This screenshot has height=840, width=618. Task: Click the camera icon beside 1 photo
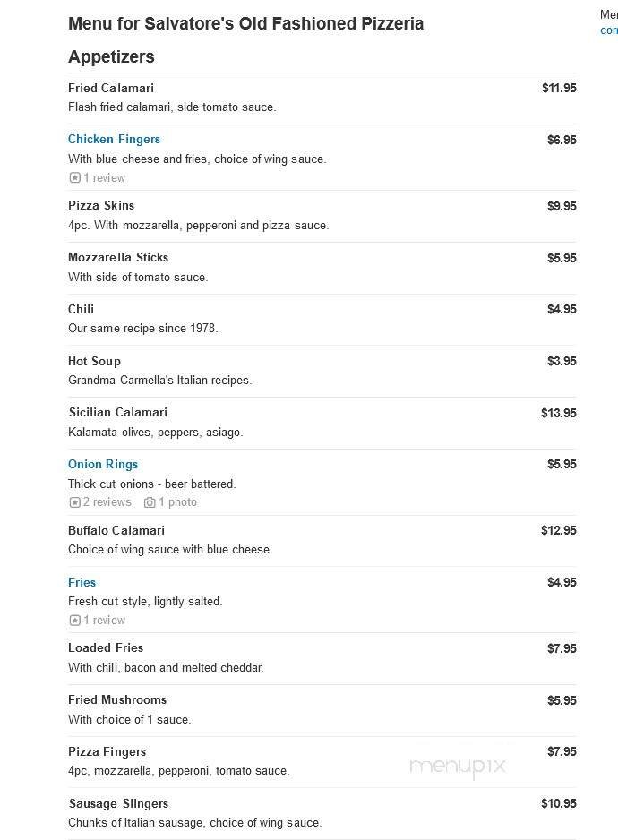coord(151,502)
